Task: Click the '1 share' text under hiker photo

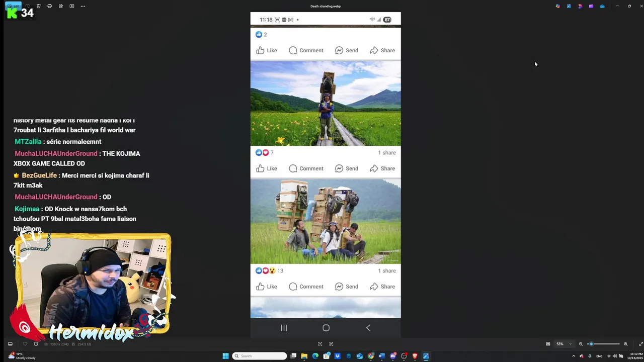Action: 387,152
